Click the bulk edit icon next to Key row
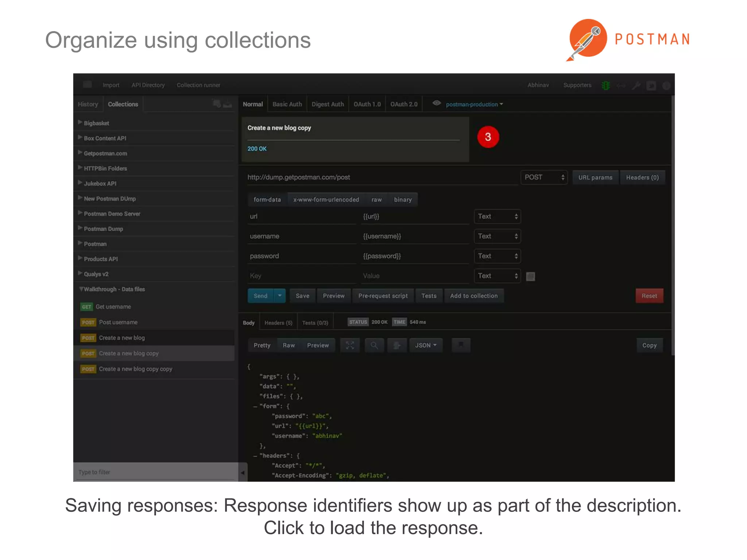This screenshot has width=747, height=560. 531,277
